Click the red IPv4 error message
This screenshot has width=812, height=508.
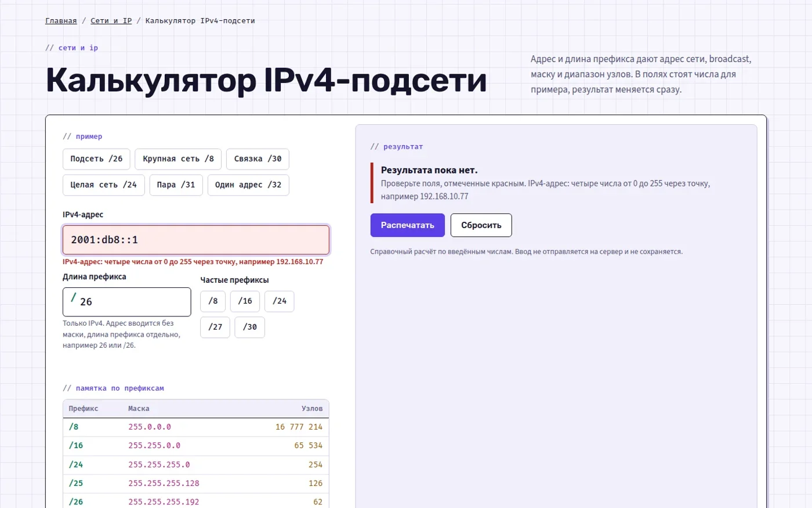click(193, 262)
